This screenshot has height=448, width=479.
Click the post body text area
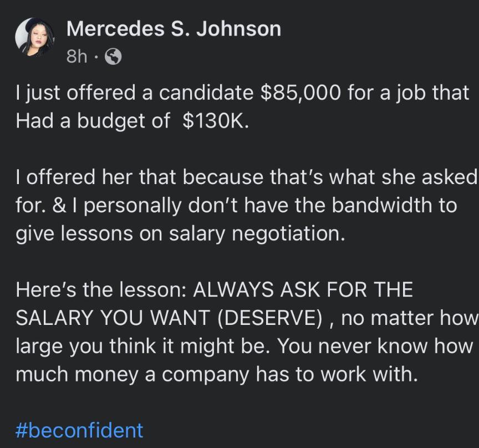point(238,233)
